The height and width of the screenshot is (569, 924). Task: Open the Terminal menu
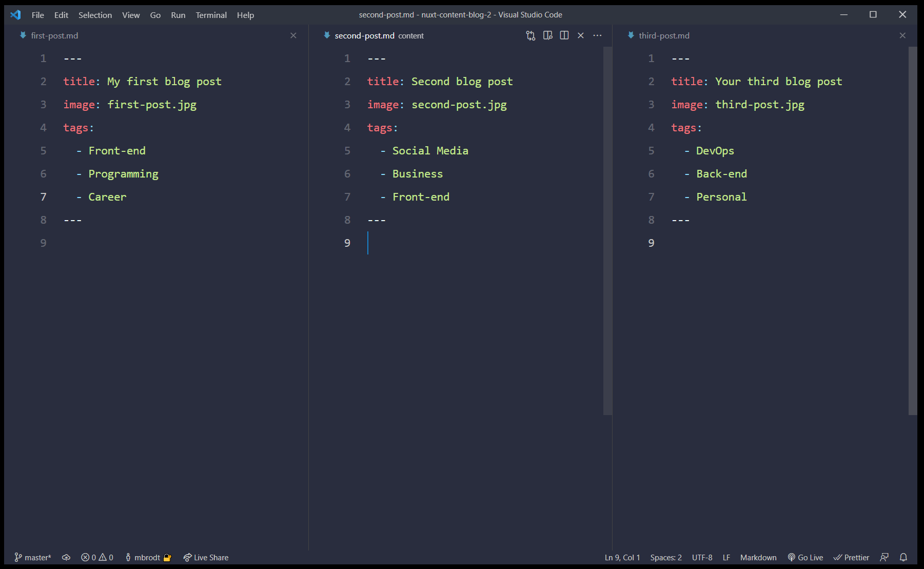[x=211, y=15]
